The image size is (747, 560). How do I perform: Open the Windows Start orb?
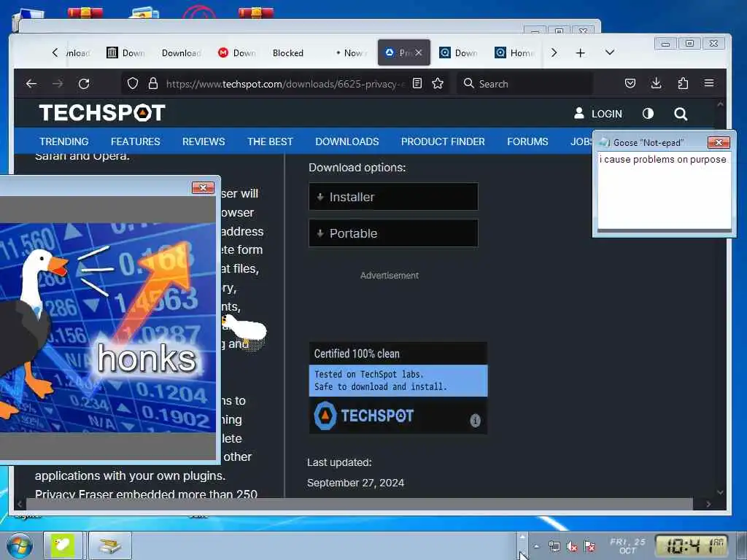19,545
